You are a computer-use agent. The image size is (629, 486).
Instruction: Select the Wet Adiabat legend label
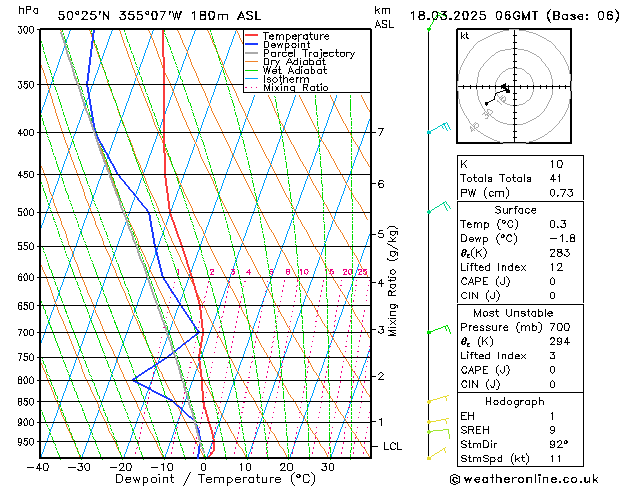click(x=295, y=71)
